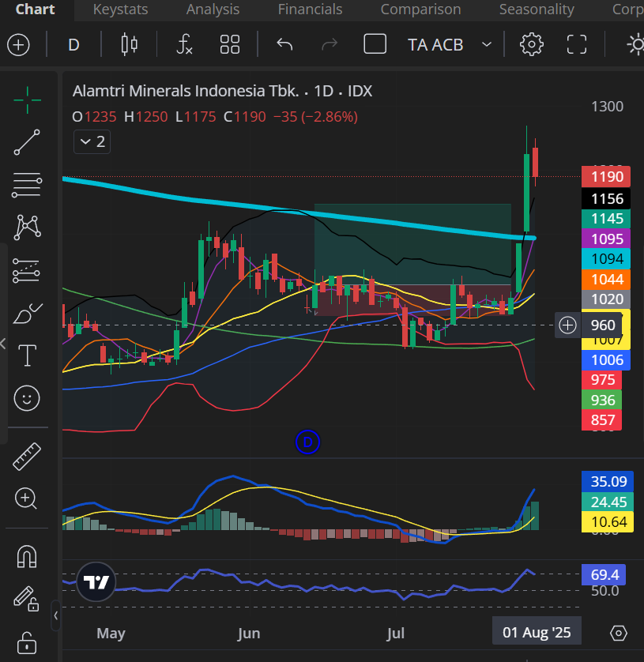Click the signal value label 10.64

pos(608,522)
